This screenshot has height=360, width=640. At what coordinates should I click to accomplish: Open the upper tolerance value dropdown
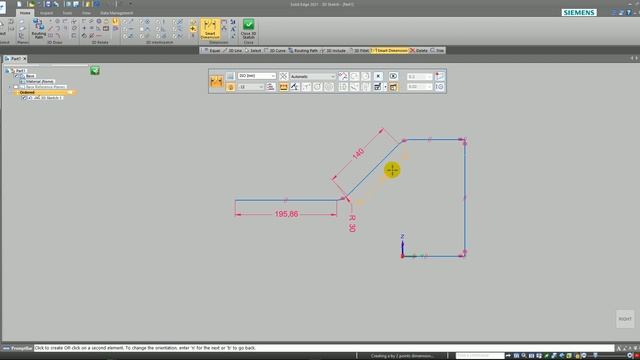[419, 76]
